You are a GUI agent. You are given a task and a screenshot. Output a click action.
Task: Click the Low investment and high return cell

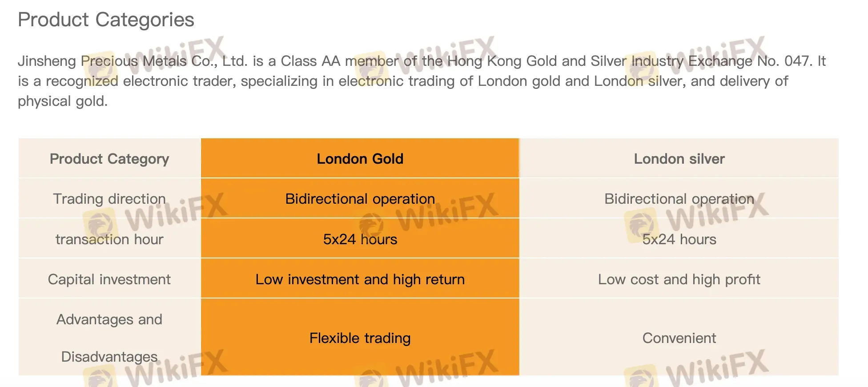click(x=360, y=279)
